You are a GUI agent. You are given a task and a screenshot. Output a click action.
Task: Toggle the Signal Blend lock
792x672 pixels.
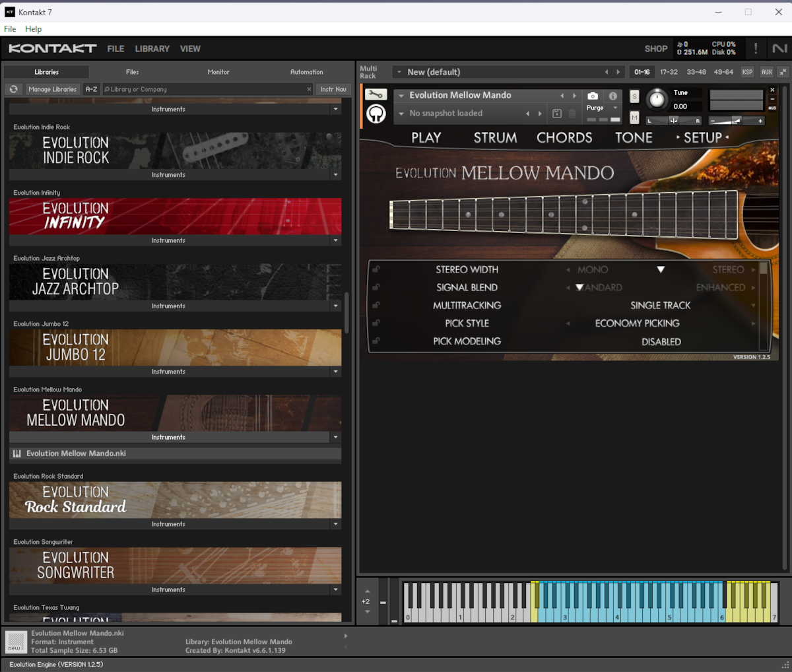tap(376, 287)
